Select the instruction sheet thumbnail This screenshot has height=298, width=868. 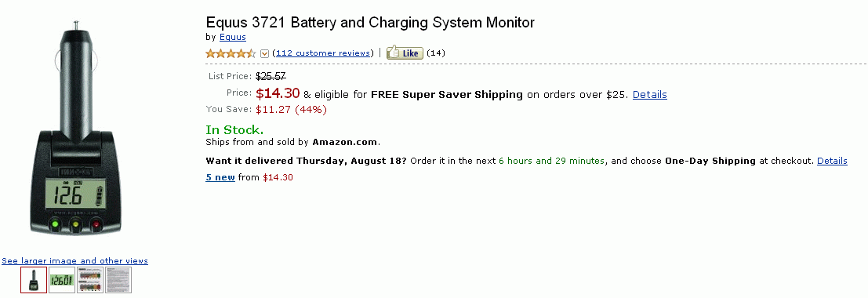click(118, 280)
